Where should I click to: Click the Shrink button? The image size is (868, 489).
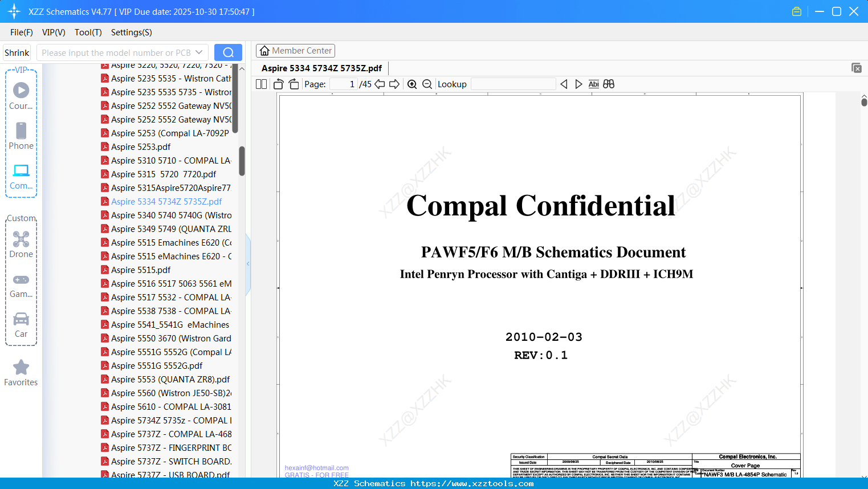pos(17,52)
